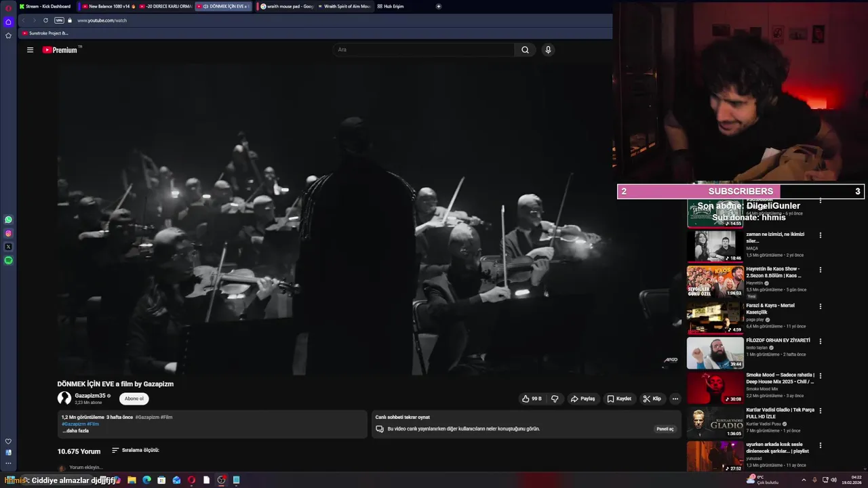This screenshot has height=488, width=868.
Task: Open options menu for 'uyurken arkada' playlist
Action: coord(820,445)
